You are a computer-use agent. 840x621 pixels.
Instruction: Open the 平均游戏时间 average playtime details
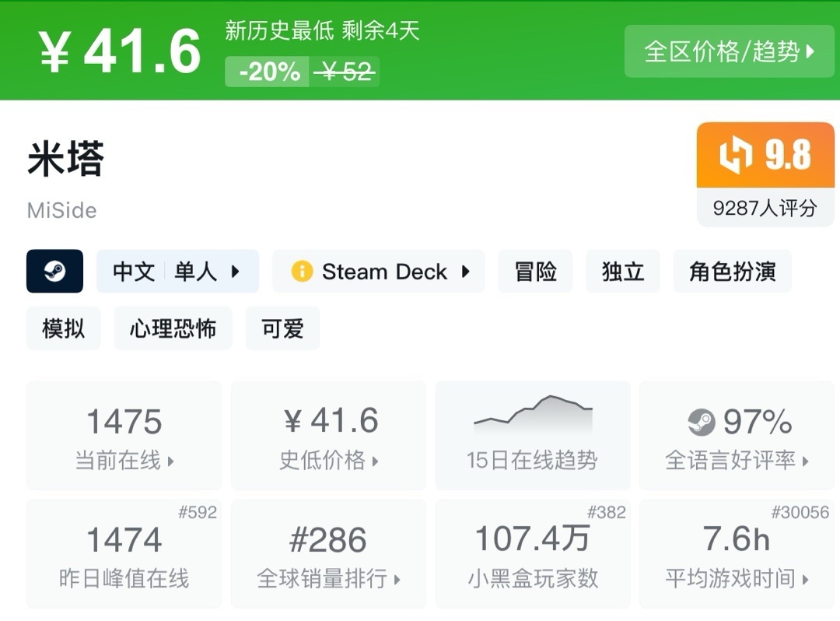pyautogui.click(x=737, y=554)
